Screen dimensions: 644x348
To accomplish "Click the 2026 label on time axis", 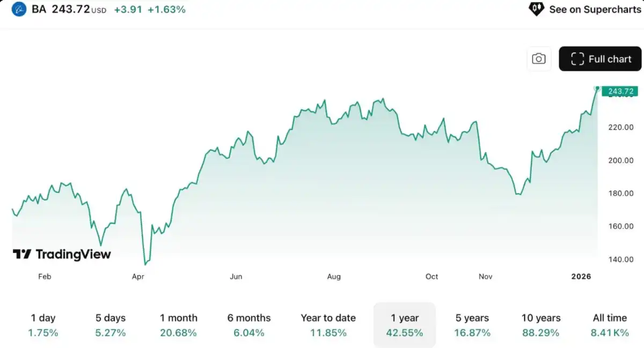I will click(x=581, y=277).
